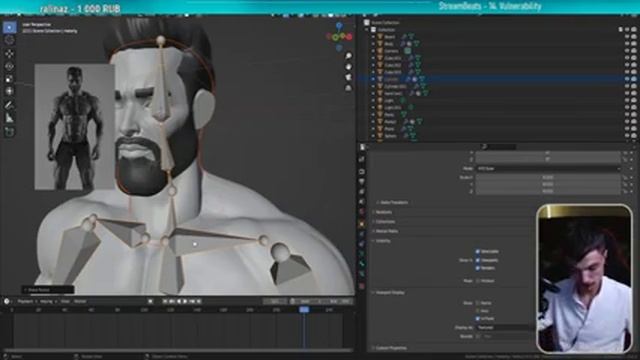
Task: Toggle Collection viewport eye icon
Action: [x=627, y=29]
